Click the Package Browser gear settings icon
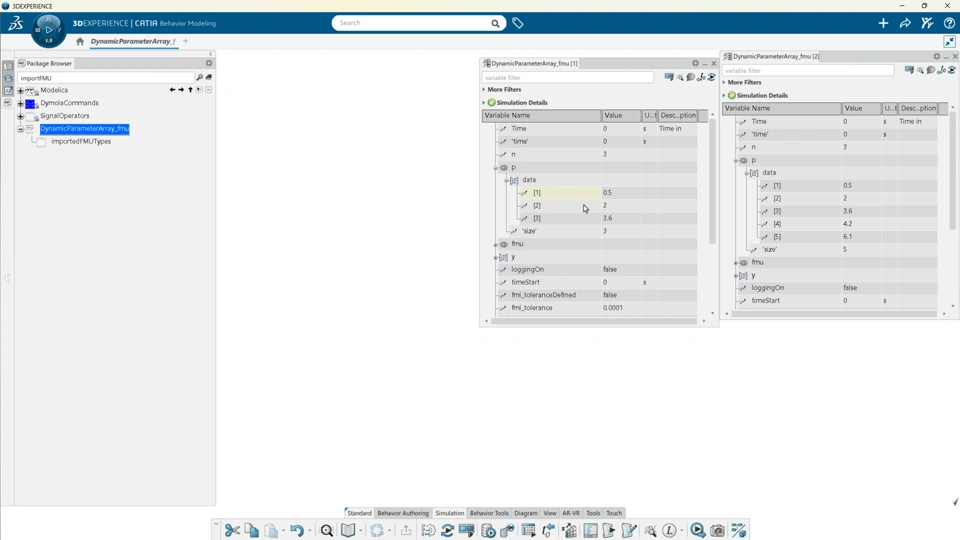This screenshot has width=960, height=540. pyautogui.click(x=209, y=63)
